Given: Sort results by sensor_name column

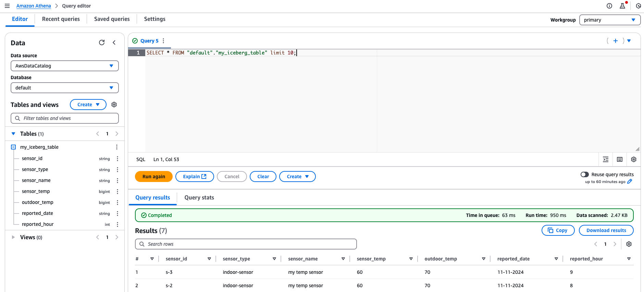Looking at the screenshot, I should [x=343, y=259].
